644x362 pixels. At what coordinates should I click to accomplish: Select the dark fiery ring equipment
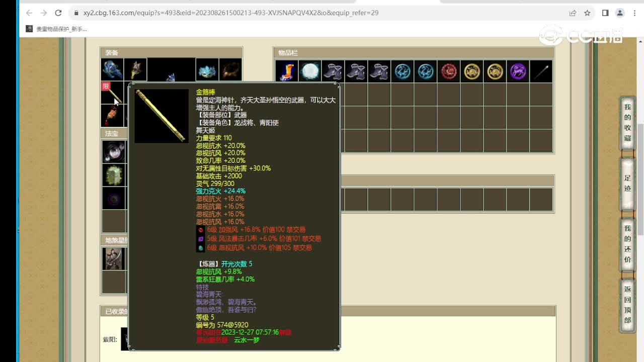click(x=230, y=69)
